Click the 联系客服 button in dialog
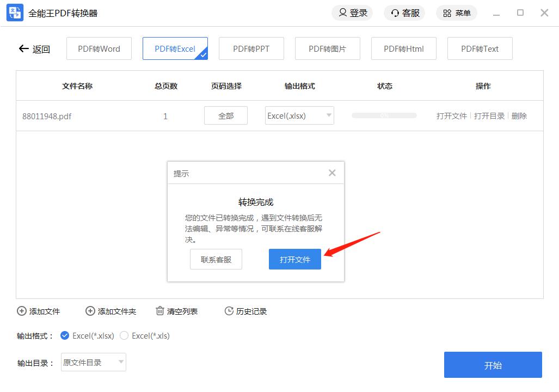Screen dimensions: 559x392 pyautogui.click(x=216, y=260)
